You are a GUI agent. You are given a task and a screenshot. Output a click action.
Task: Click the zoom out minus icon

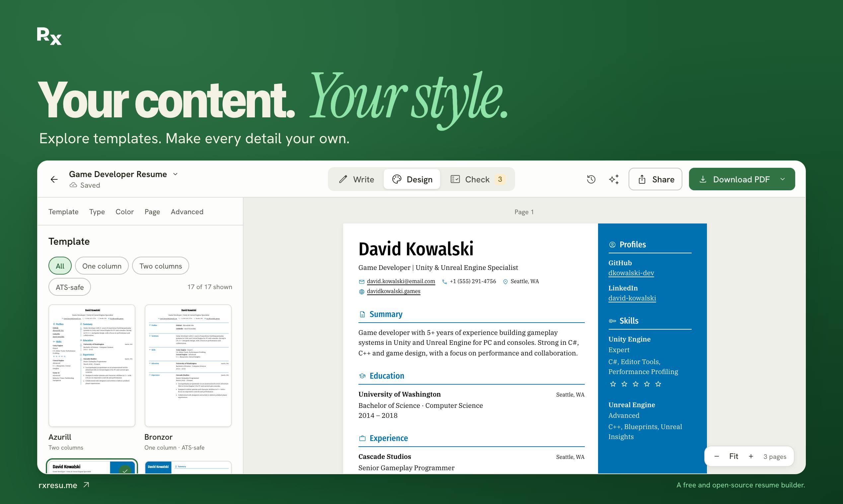pyautogui.click(x=717, y=457)
